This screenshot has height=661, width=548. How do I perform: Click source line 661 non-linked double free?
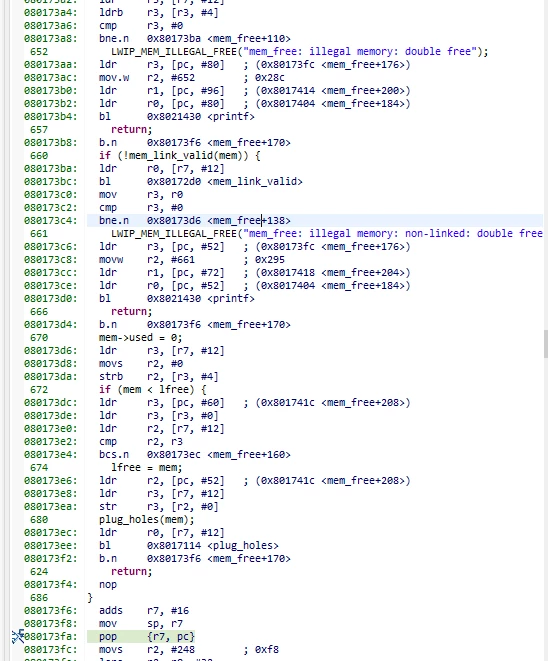pos(327,234)
